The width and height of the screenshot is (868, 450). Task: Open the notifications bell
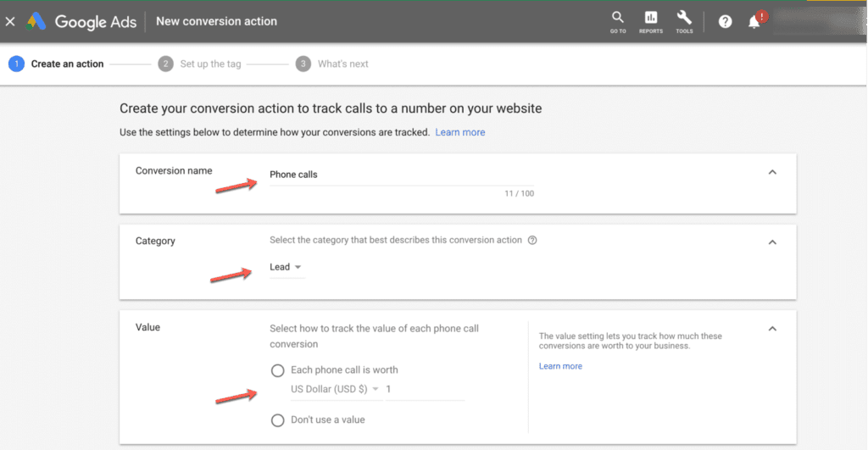754,21
